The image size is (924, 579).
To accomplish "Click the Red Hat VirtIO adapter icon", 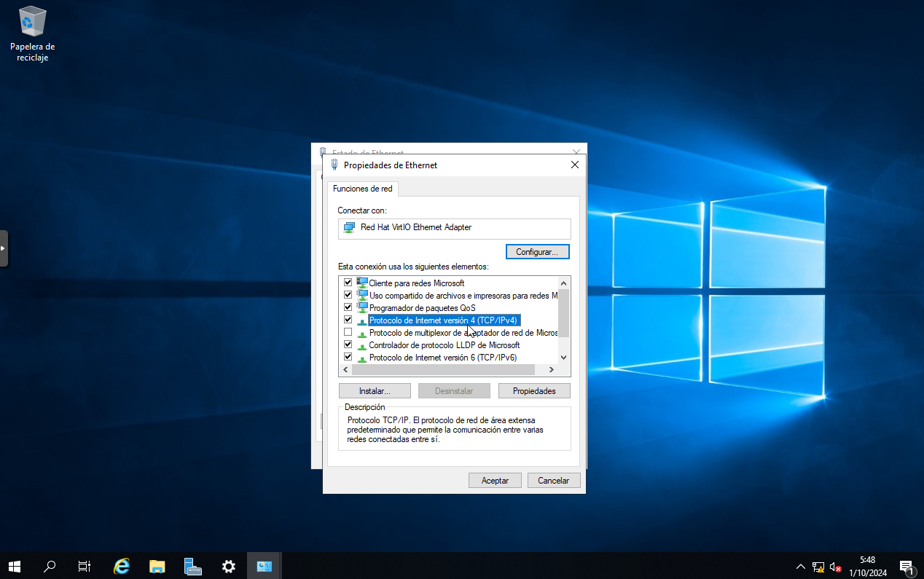I will tap(349, 227).
